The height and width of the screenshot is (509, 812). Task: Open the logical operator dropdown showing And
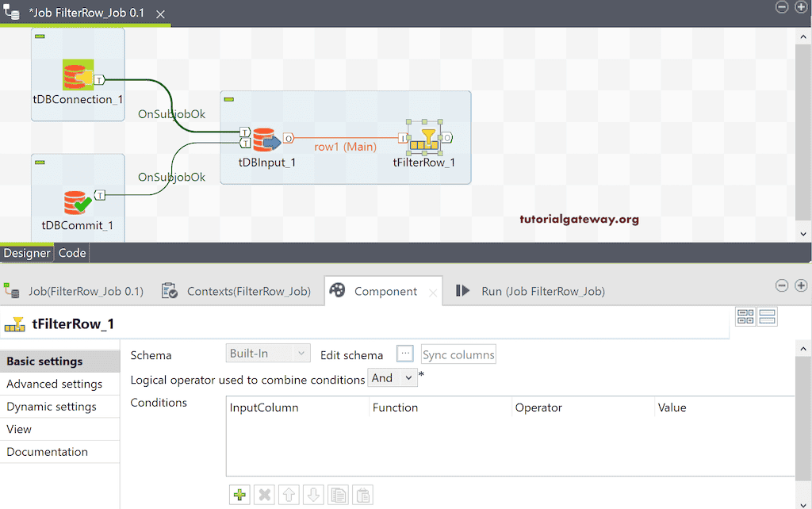[x=392, y=377]
